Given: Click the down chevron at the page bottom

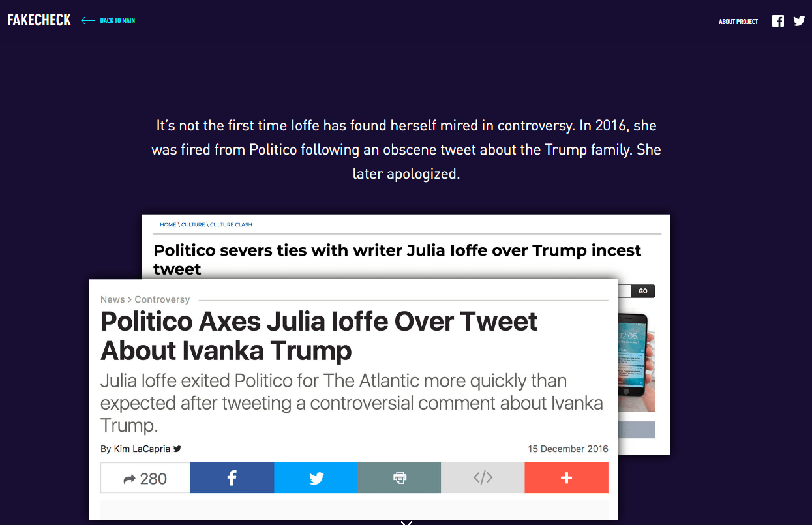Looking at the screenshot, I should click(406, 522).
